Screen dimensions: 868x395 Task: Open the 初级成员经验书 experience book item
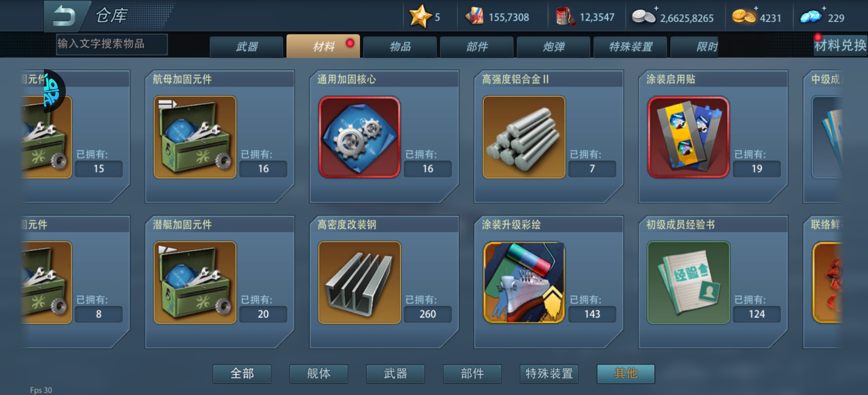pos(688,282)
